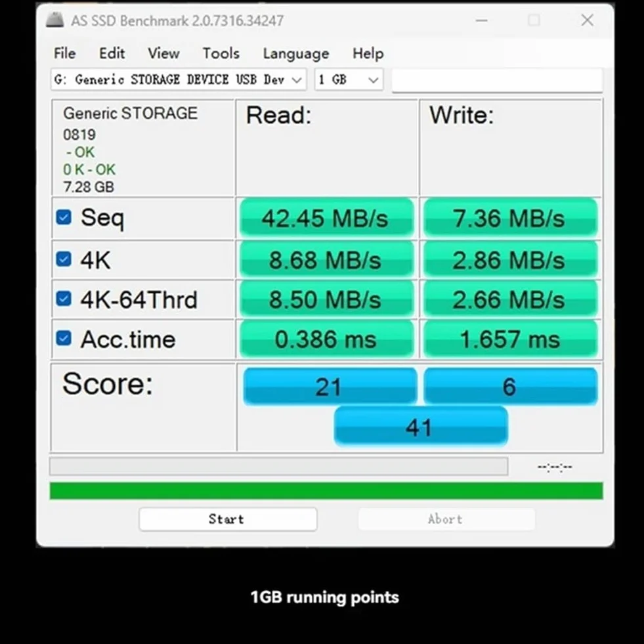Screen dimensions: 644x644
Task: Click the green overall progress bar
Action: coord(326,491)
